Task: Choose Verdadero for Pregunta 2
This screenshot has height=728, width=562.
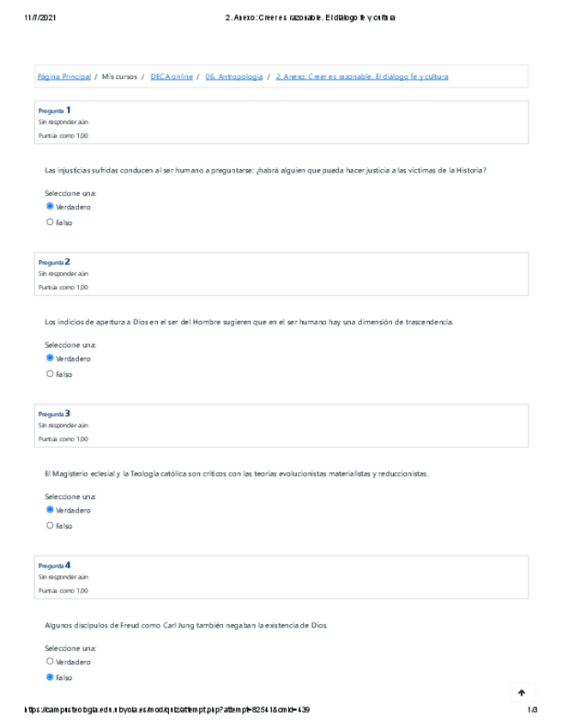Action: coord(50,358)
